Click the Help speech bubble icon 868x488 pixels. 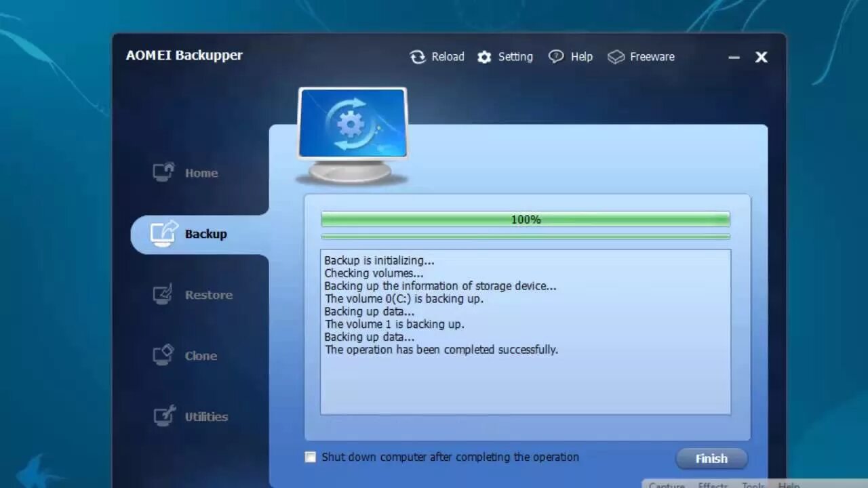click(x=556, y=57)
